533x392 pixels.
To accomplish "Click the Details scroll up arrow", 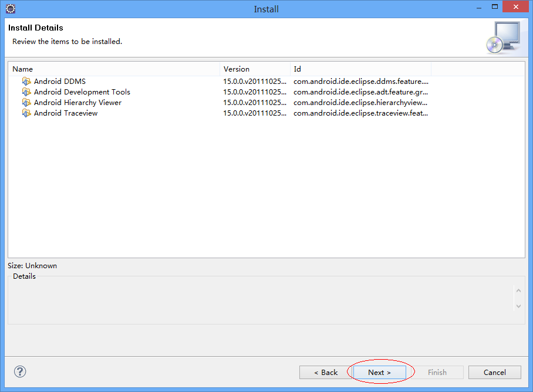I will pos(518,290).
